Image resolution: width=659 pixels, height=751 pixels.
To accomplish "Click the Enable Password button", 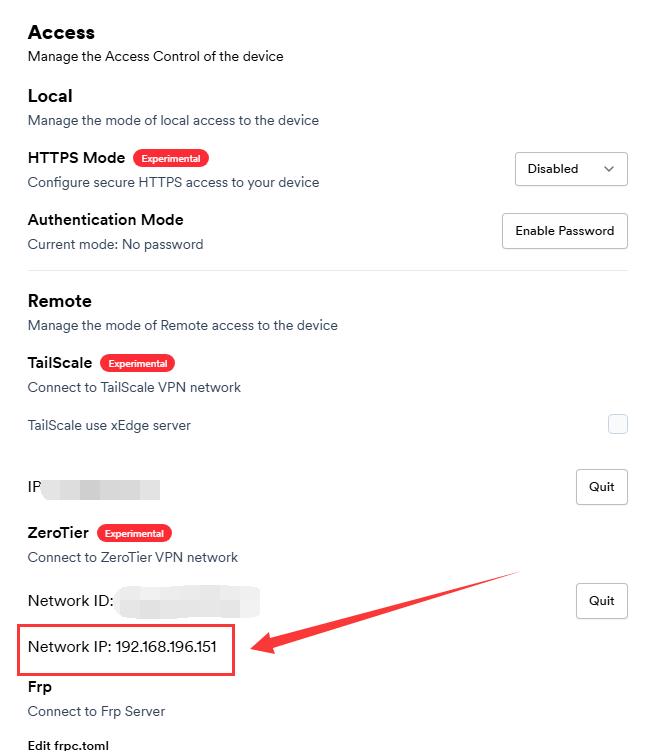I will (x=564, y=230).
